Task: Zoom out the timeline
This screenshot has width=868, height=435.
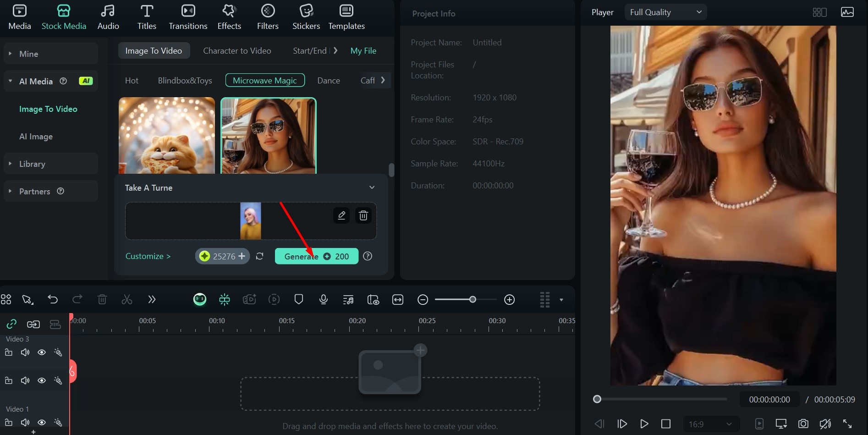Action: click(423, 300)
